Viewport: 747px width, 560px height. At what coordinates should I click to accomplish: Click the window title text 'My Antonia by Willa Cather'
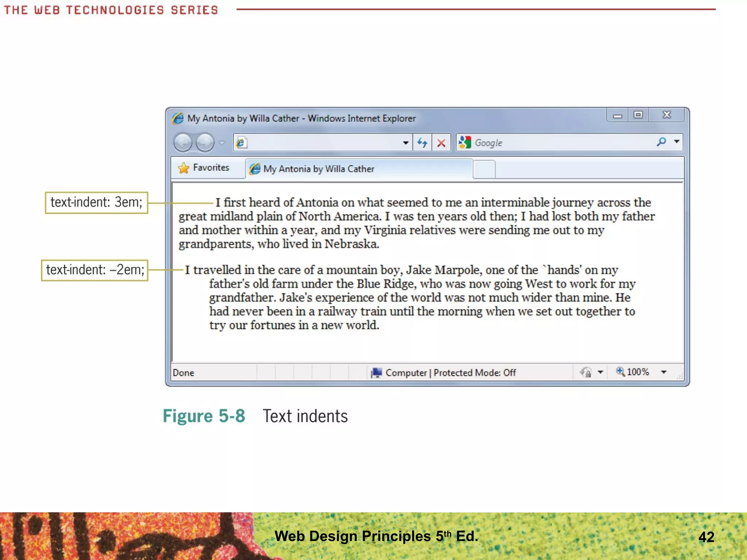tap(243, 118)
